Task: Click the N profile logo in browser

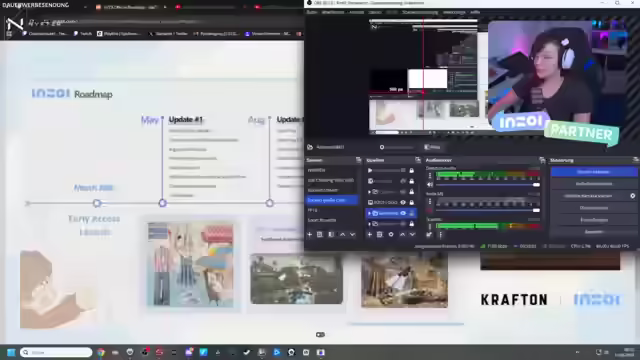Action: point(15,24)
